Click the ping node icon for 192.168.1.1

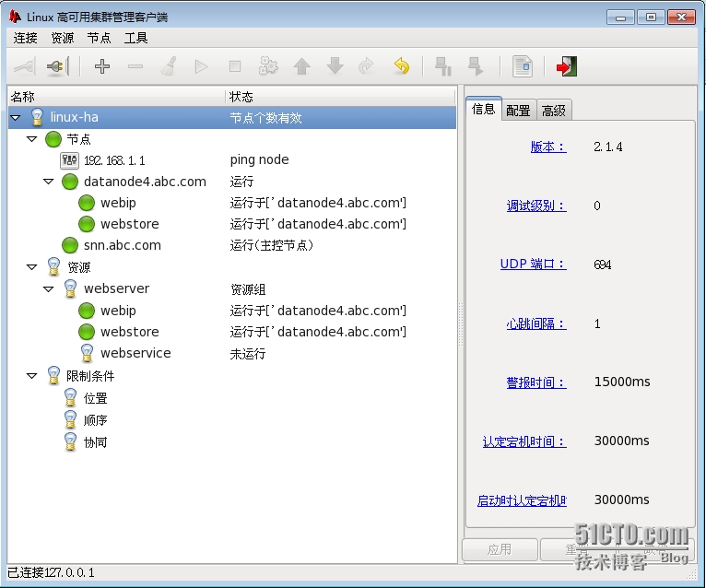pyautogui.click(x=69, y=160)
